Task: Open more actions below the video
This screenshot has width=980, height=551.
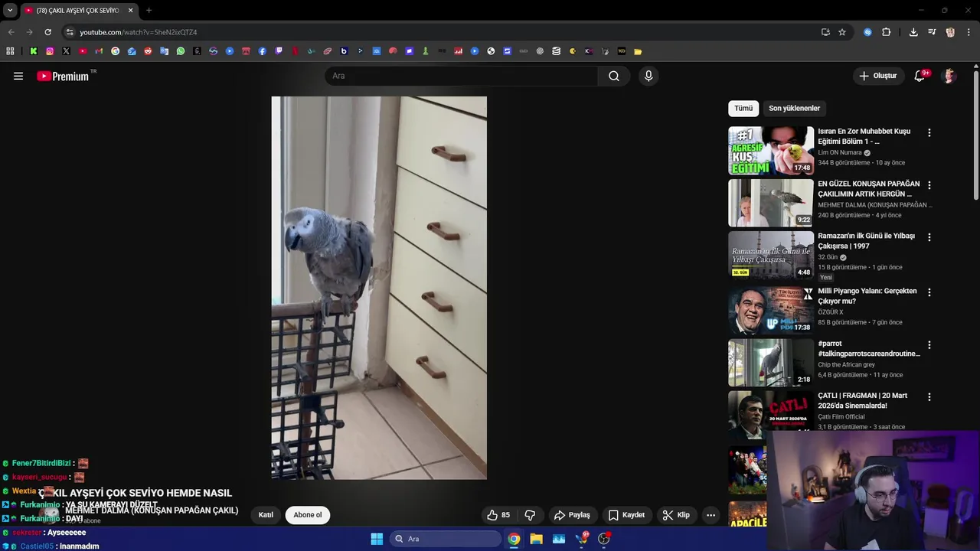Action: [x=710, y=515]
